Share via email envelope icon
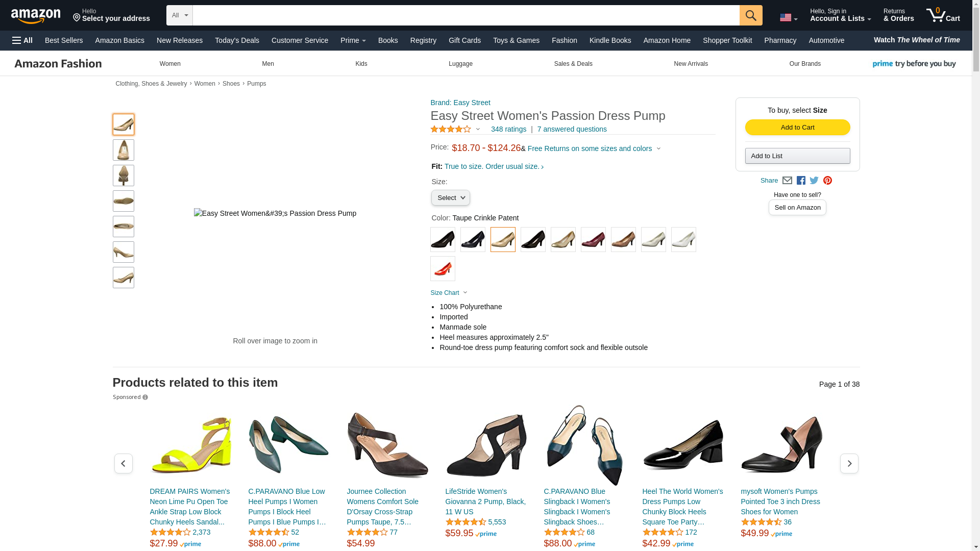980x551 pixels. coord(787,180)
